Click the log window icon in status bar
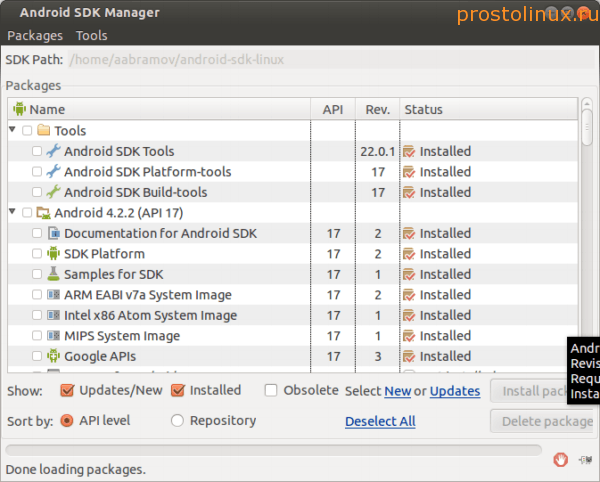Screen dimensions: 600x482 586,459
